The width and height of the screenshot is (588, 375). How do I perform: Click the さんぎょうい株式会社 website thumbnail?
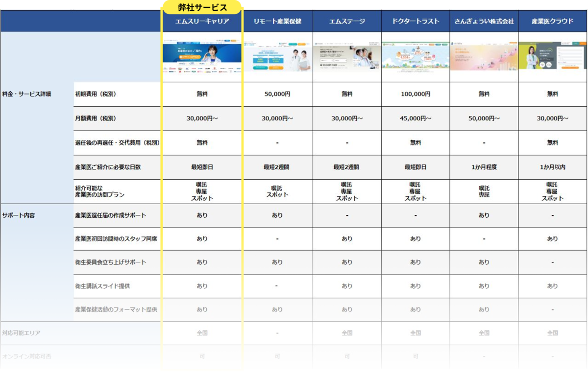point(484,57)
